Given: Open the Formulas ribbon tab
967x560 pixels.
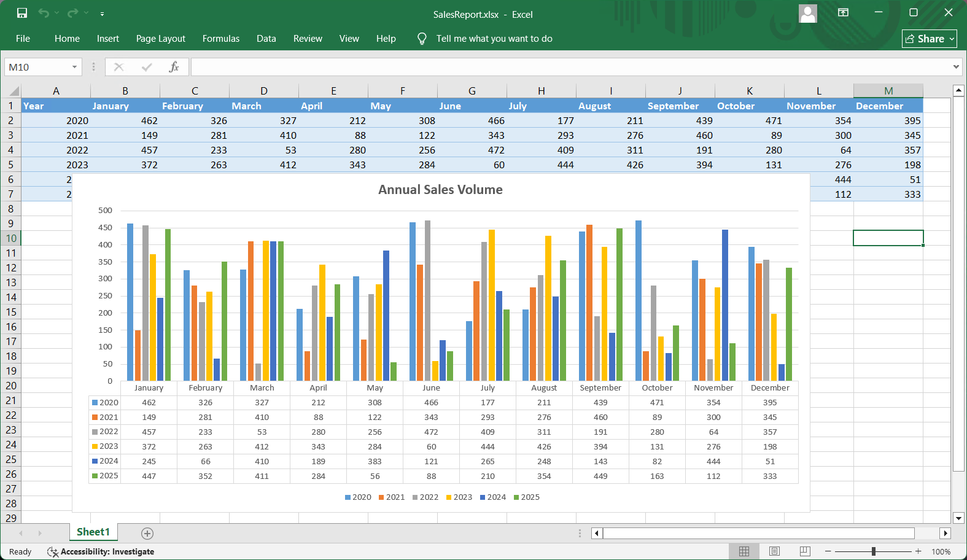Looking at the screenshot, I should coord(221,39).
